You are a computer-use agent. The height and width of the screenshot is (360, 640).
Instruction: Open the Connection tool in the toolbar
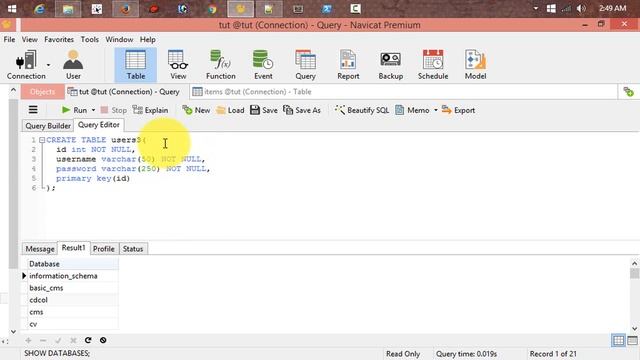[x=26, y=64]
